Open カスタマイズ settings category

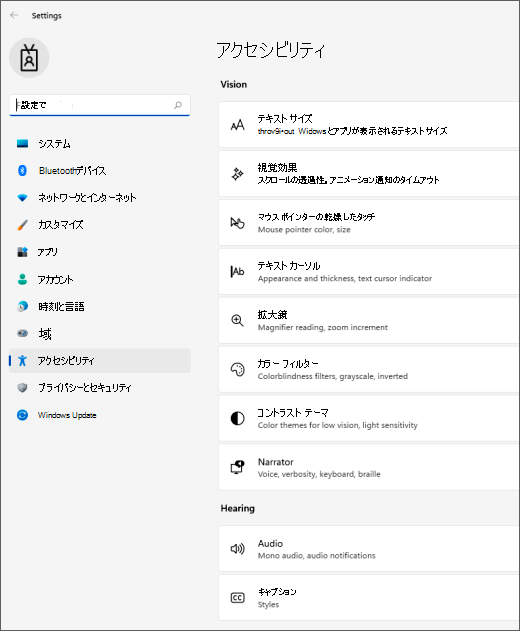(99, 225)
